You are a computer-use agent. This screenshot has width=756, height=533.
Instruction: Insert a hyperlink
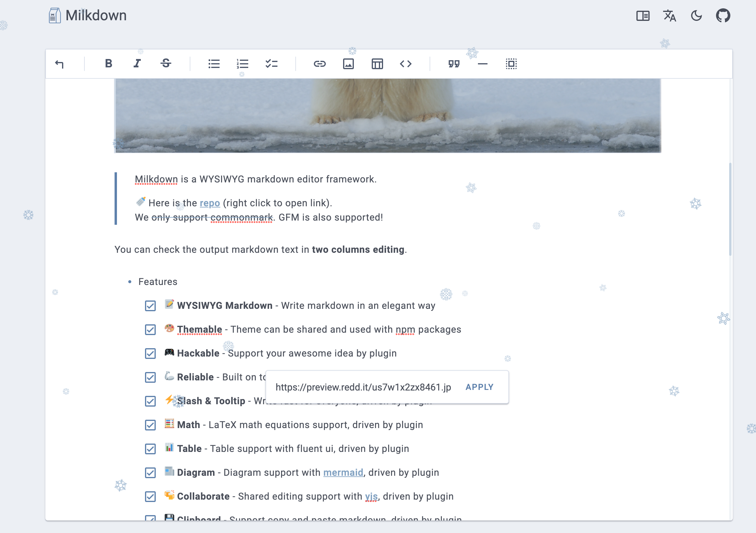click(320, 63)
